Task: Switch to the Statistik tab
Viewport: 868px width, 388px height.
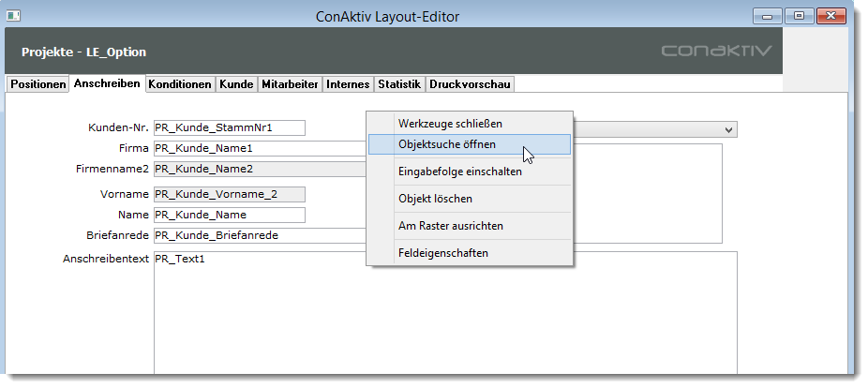Action: click(399, 84)
